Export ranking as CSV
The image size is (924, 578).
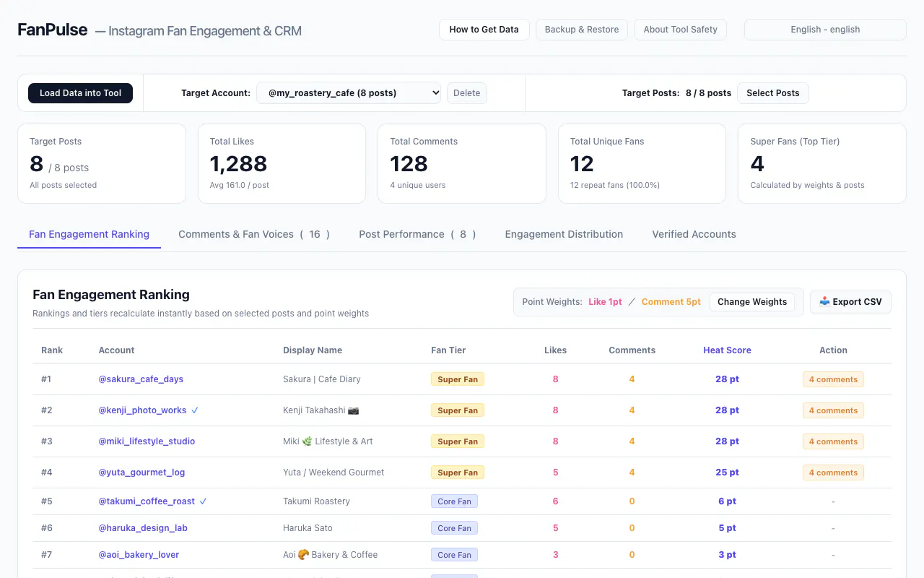(x=850, y=302)
